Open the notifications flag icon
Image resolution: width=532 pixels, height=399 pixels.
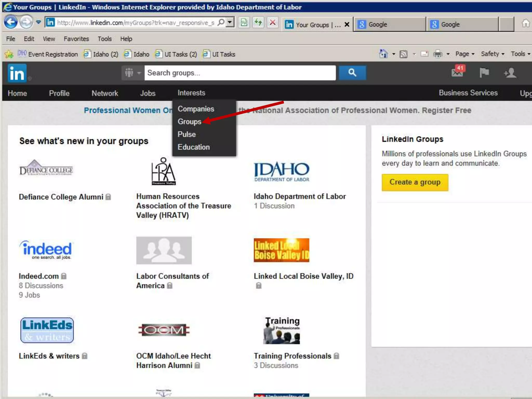click(484, 72)
